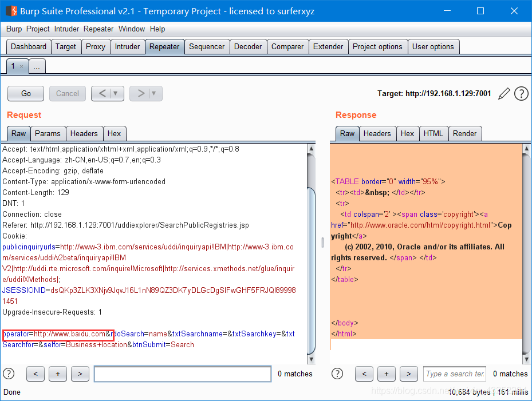Go to next match in response search
532x401 pixels.
point(408,374)
